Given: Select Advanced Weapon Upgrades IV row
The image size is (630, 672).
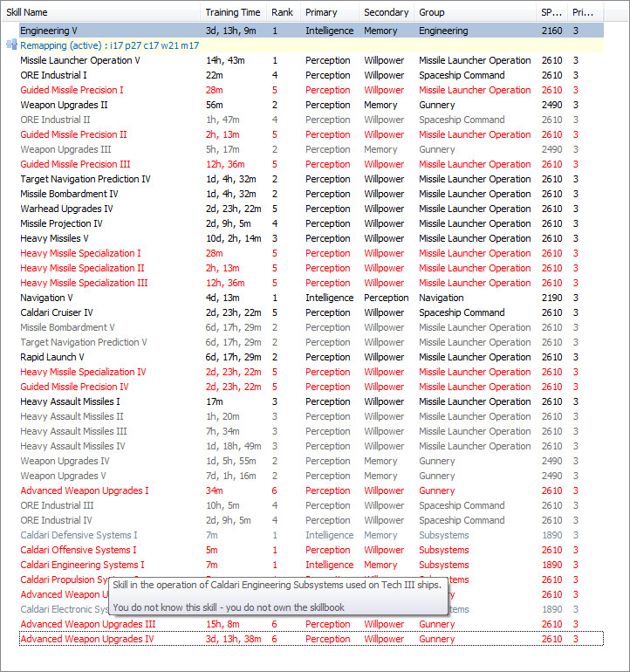Looking at the screenshot, I should 312,639.
